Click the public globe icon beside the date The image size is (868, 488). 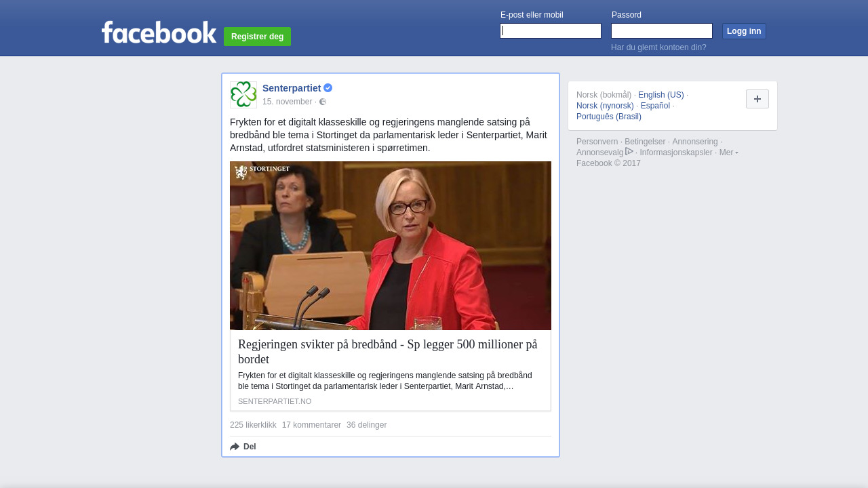(x=323, y=102)
